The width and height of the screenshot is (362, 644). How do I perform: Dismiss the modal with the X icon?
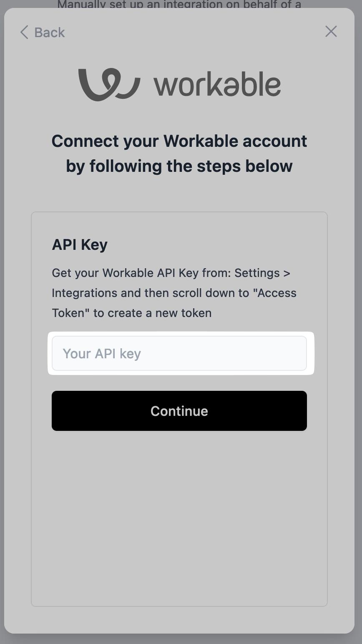pyautogui.click(x=331, y=31)
